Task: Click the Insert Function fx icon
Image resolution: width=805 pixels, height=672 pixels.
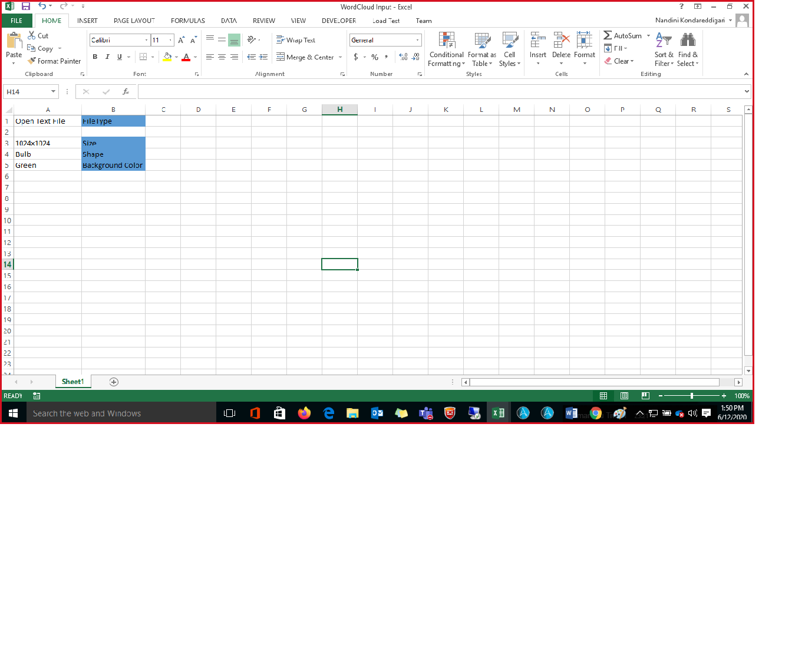Action: (126, 92)
